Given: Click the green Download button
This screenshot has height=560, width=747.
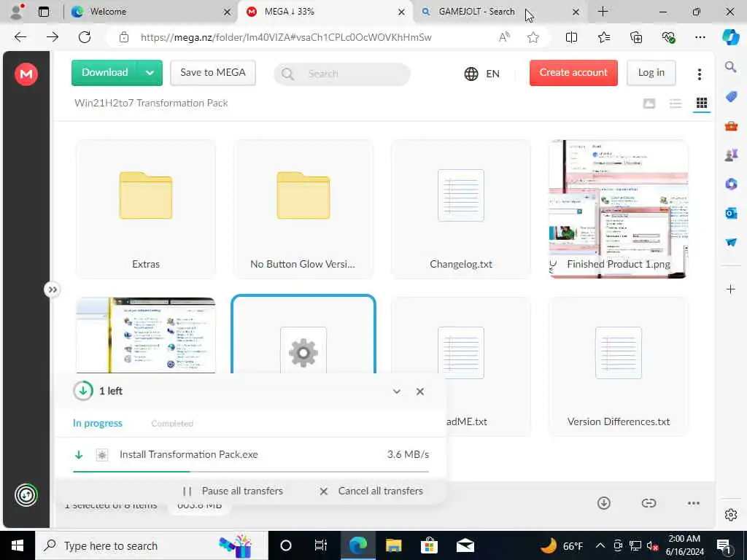Looking at the screenshot, I should (x=105, y=72).
